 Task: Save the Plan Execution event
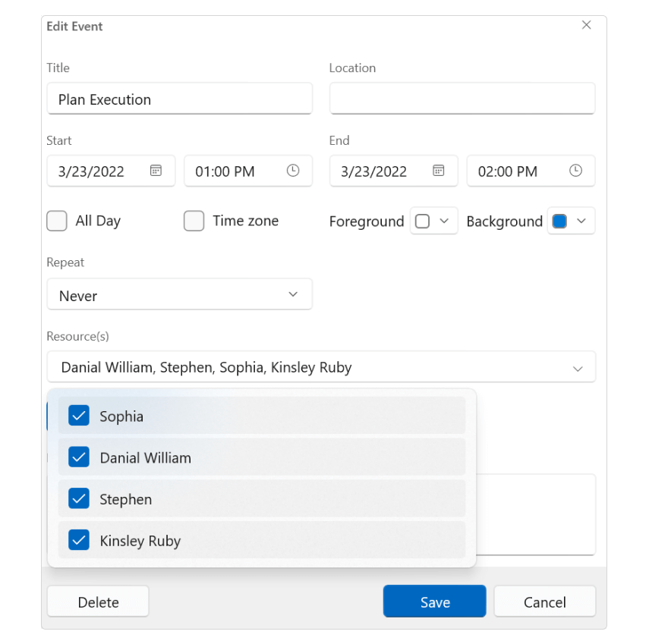[434, 601]
